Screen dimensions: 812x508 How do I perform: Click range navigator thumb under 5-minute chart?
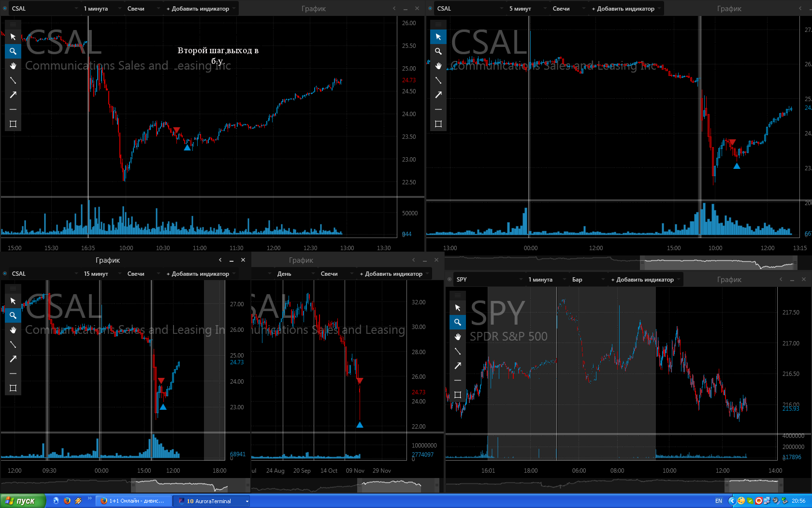718,264
